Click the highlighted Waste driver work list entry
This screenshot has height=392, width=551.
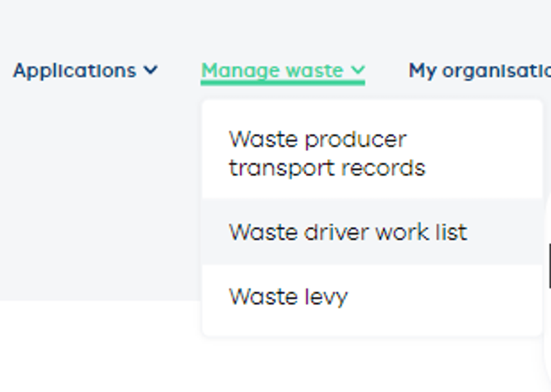348,232
